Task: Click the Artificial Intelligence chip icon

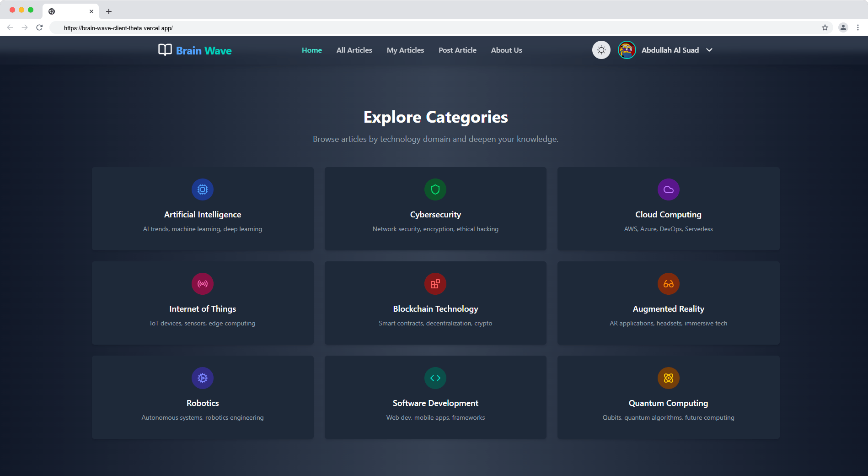Action: click(x=203, y=189)
